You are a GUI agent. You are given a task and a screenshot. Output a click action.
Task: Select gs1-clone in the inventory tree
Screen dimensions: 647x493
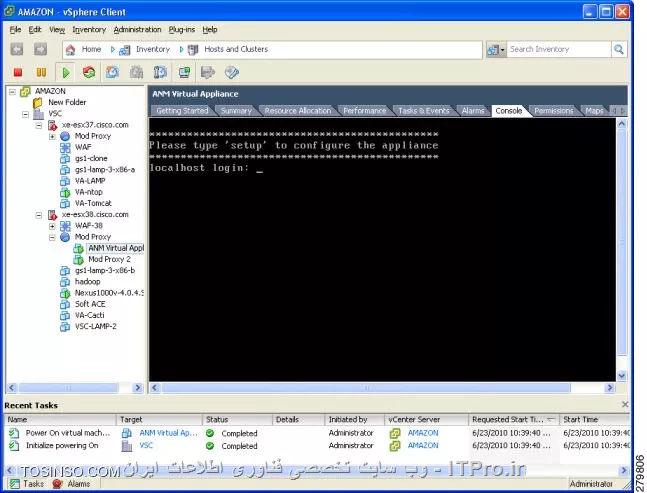tap(91, 158)
